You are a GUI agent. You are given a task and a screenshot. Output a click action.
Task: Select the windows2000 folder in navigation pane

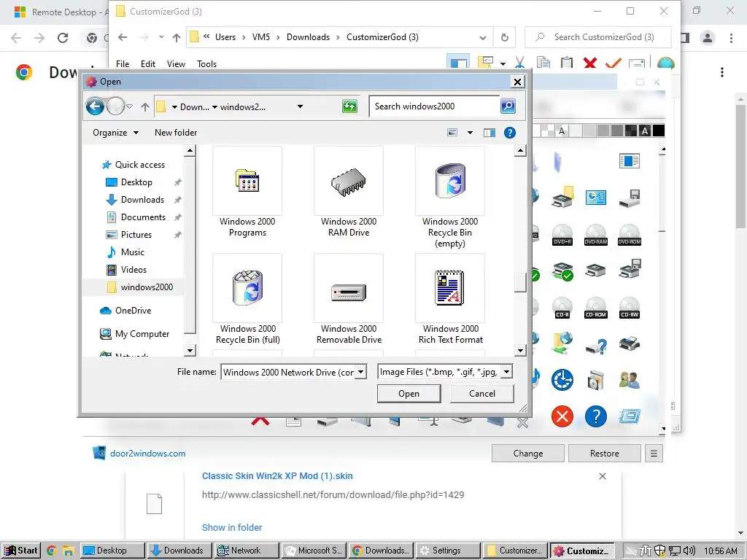tap(139, 287)
